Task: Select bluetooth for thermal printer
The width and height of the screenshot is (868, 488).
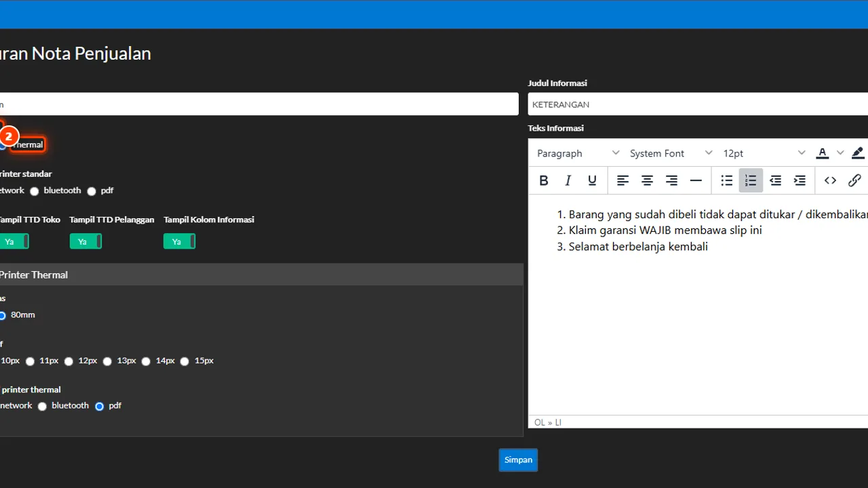Action: pos(43,406)
